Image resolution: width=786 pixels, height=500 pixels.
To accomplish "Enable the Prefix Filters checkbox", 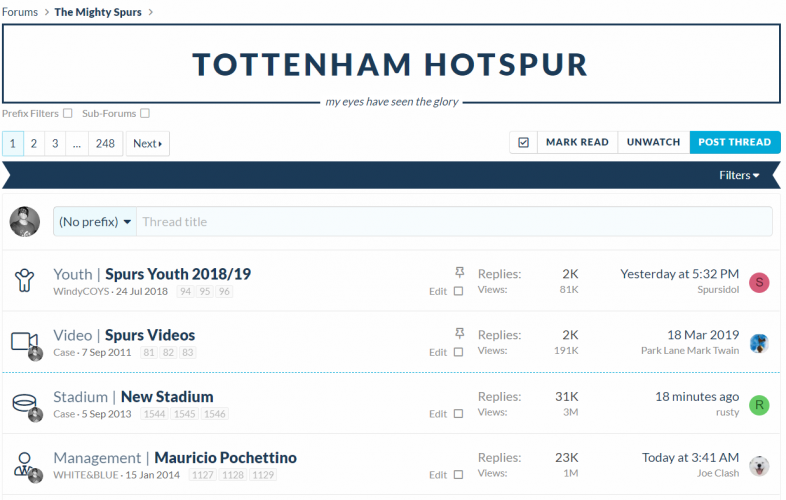I will coord(68,113).
